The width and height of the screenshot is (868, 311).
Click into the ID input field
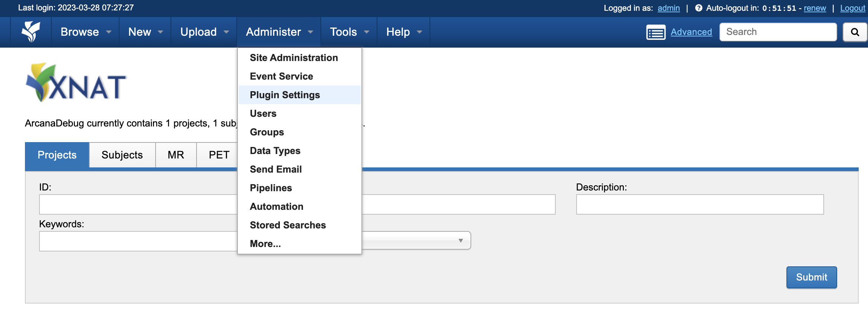138,204
